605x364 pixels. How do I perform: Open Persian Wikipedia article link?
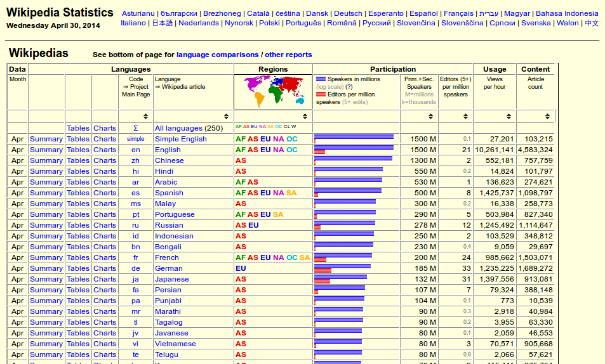(x=168, y=290)
